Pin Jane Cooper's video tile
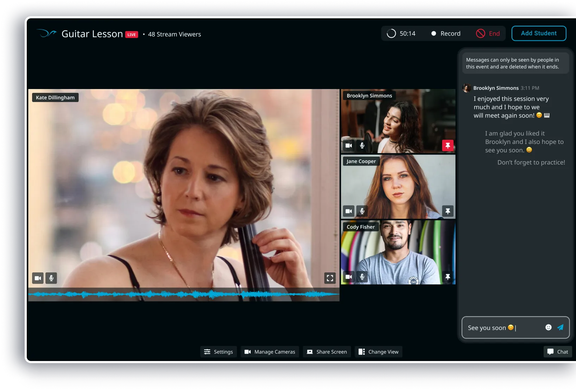This screenshot has width=576, height=392. tap(447, 211)
